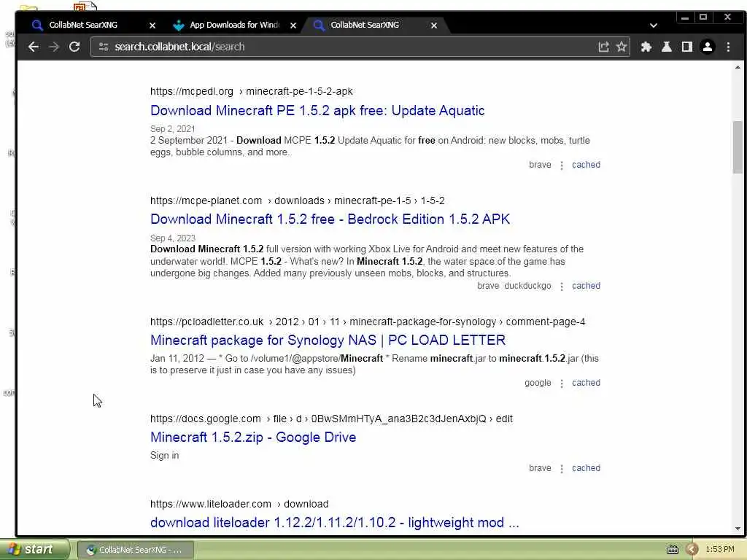Open Minecraft package for Synology NAS result
The height and width of the screenshot is (560, 747).
(328, 340)
